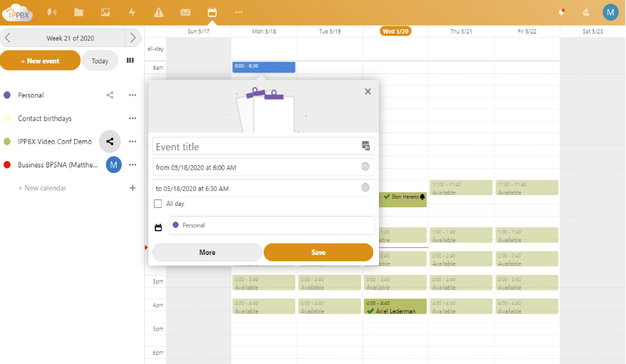Open the Photos app icon

(x=105, y=12)
